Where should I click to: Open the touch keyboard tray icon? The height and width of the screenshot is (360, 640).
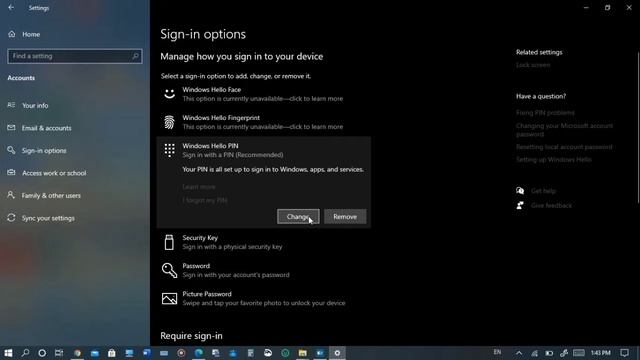(579, 353)
